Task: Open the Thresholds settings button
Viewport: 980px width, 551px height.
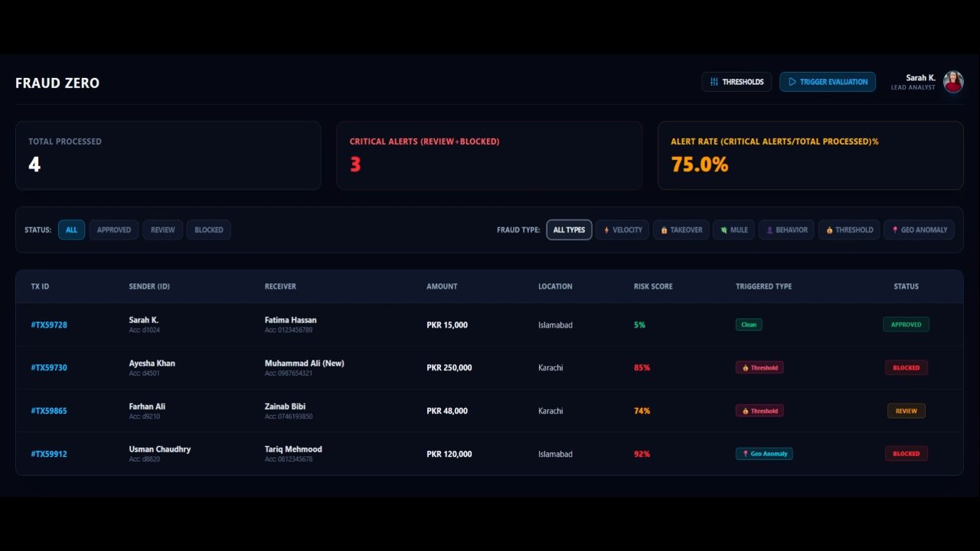Action: pyautogui.click(x=737, y=82)
